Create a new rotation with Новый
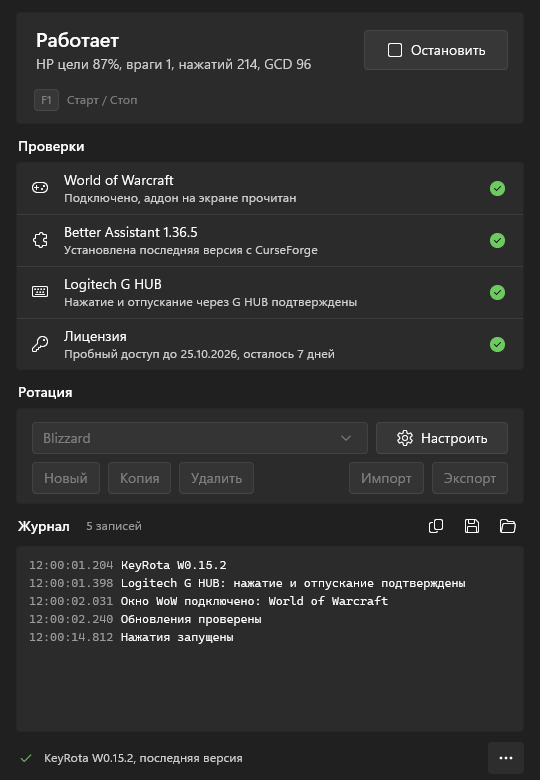 point(66,478)
